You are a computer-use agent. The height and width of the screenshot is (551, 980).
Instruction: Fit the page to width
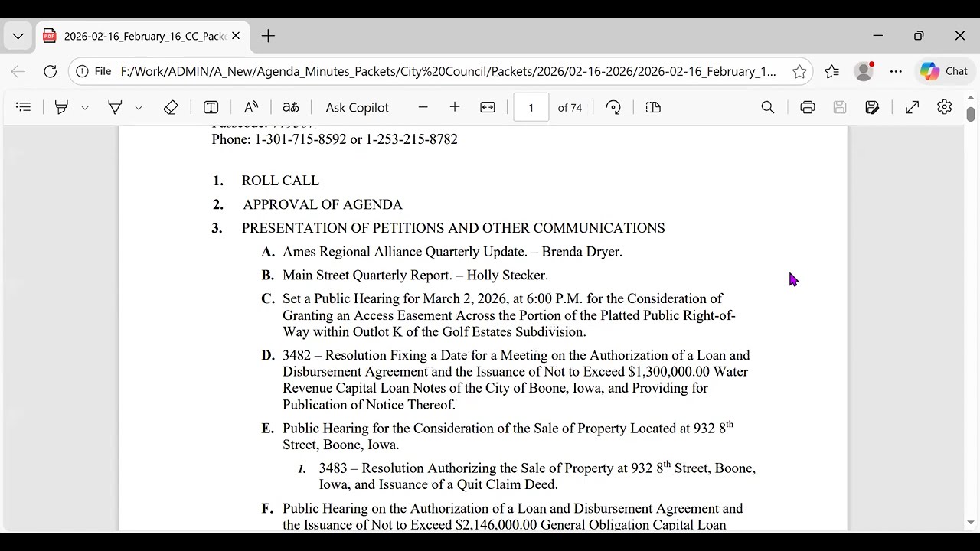click(x=488, y=107)
